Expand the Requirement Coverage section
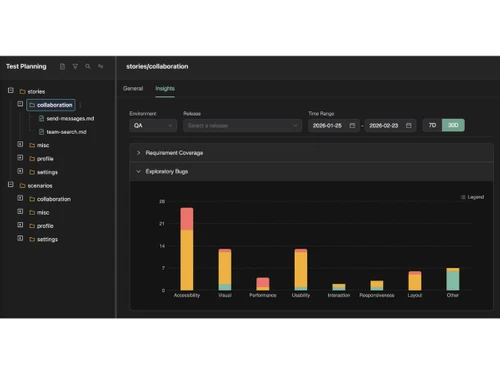Viewport: 500px width, 375px height. (311, 153)
